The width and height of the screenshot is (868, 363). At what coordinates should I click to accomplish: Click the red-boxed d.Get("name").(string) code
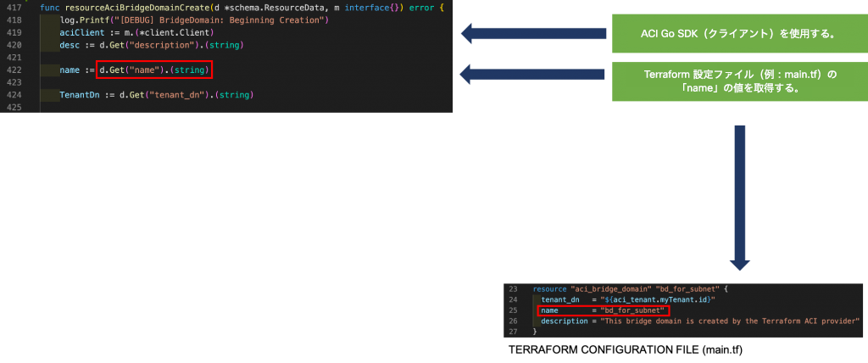click(153, 70)
